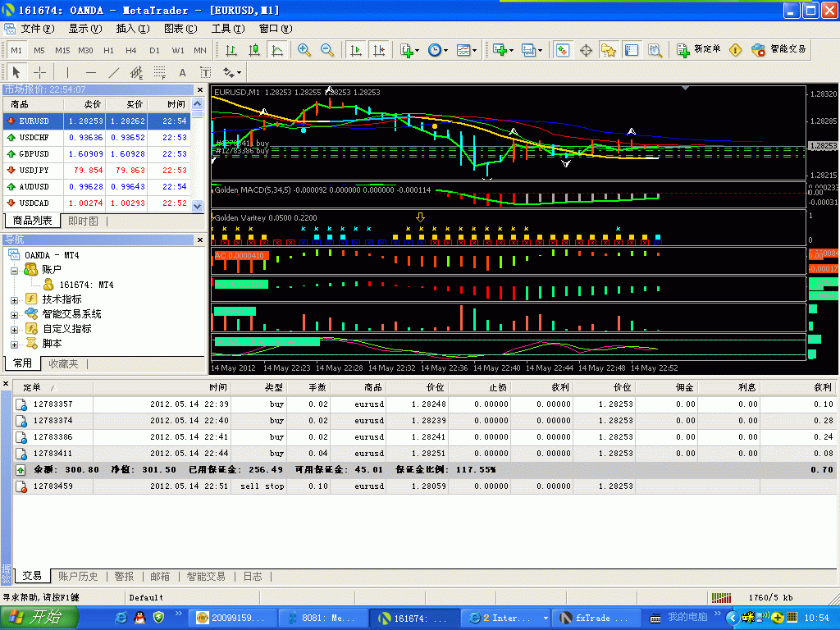Collapse the 账户 tree node
This screenshot has height=630, width=840.
pos(15,270)
